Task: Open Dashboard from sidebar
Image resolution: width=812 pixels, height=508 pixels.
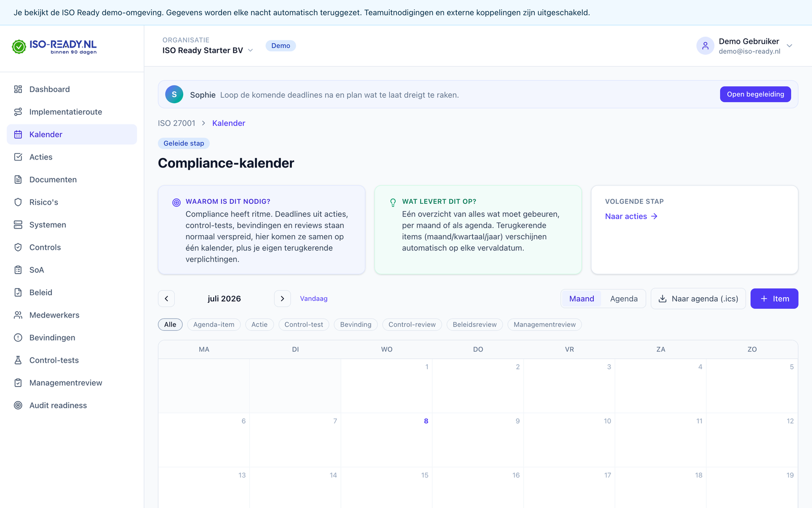Action: 72,89
